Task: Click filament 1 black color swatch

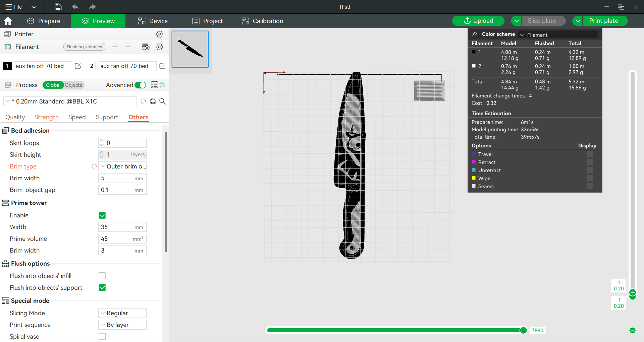Action: coord(7,66)
